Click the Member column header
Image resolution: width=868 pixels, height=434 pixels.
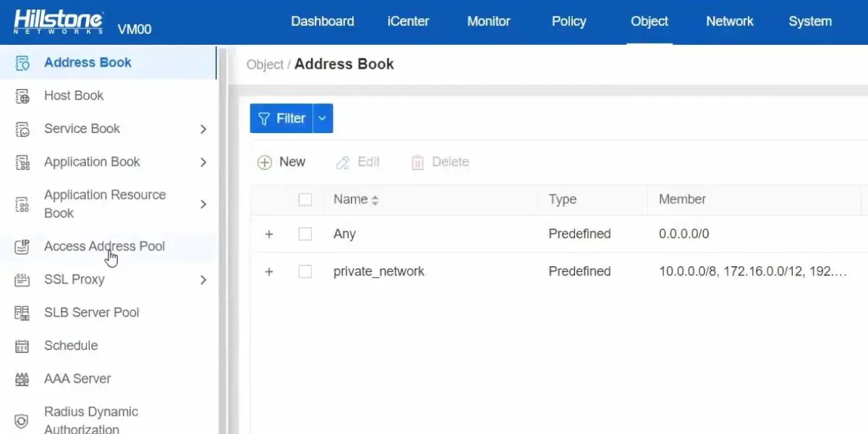pyautogui.click(x=682, y=199)
